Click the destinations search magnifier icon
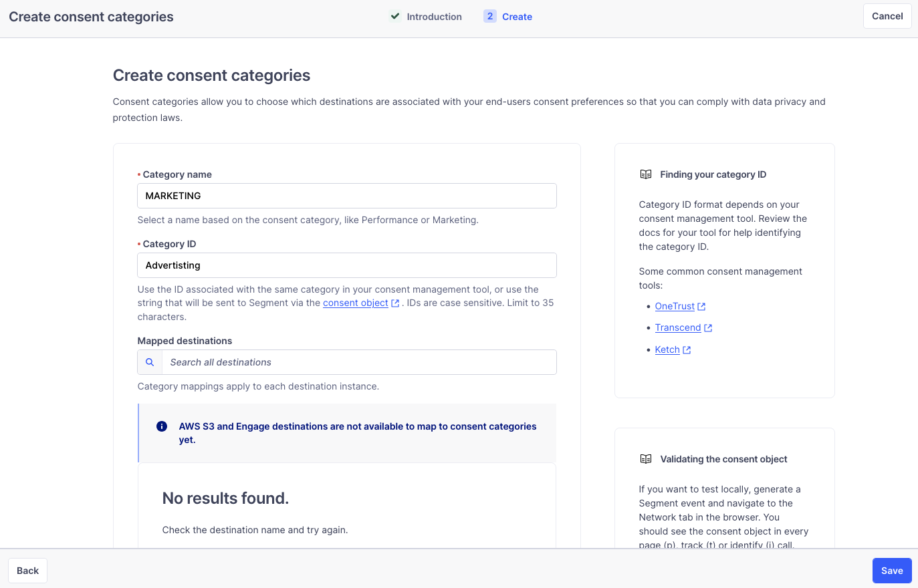Image resolution: width=918 pixels, height=588 pixels. click(150, 362)
